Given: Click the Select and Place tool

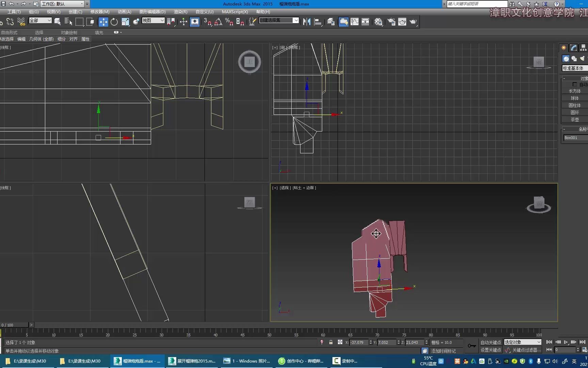Looking at the screenshot, I should click(136, 22).
